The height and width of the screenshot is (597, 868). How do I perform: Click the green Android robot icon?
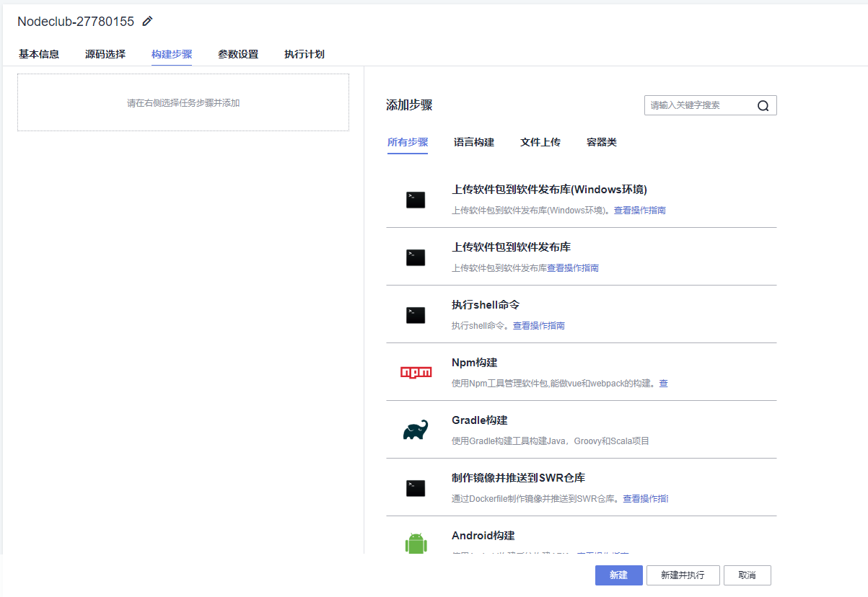tap(416, 543)
